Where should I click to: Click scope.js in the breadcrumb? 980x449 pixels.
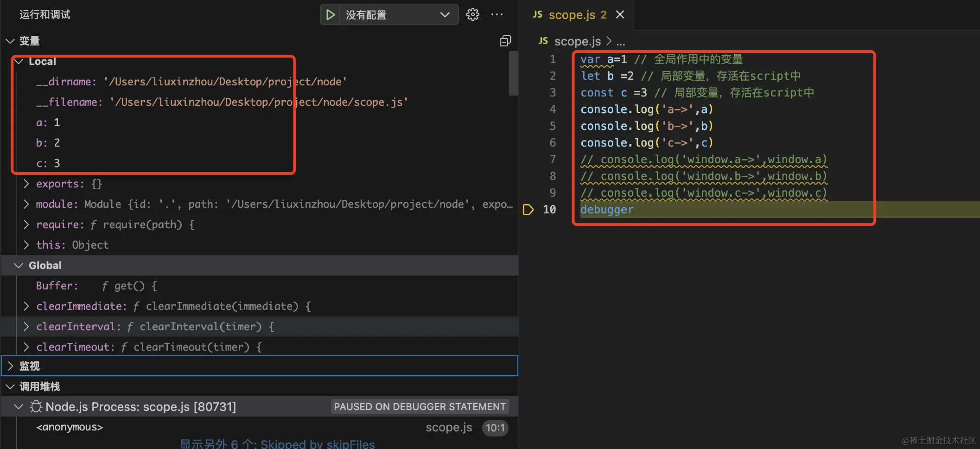click(x=577, y=41)
